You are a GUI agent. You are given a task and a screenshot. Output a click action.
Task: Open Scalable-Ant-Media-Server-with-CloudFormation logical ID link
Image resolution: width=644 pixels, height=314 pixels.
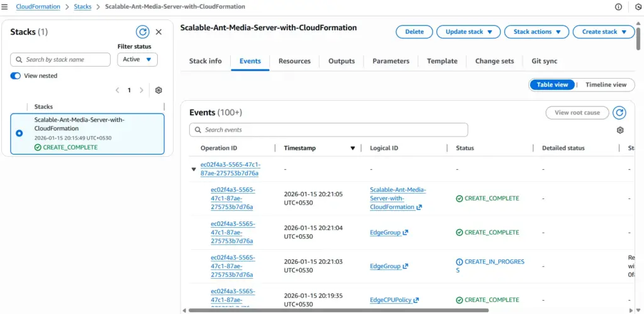398,198
